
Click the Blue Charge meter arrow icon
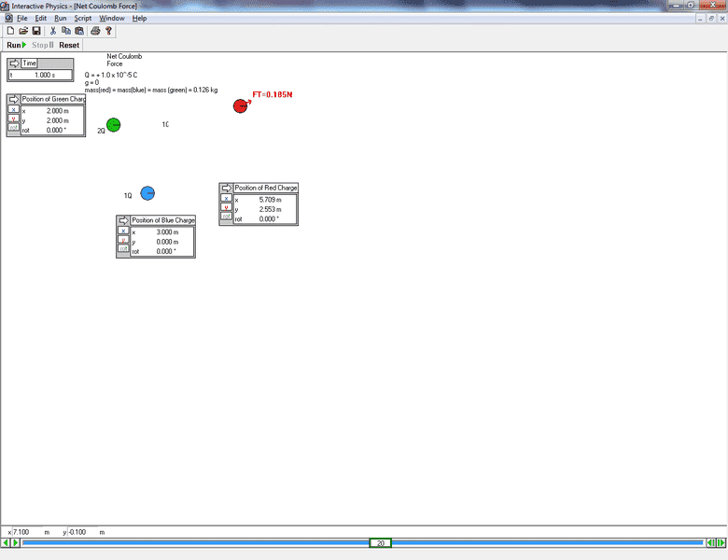[123, 220]
